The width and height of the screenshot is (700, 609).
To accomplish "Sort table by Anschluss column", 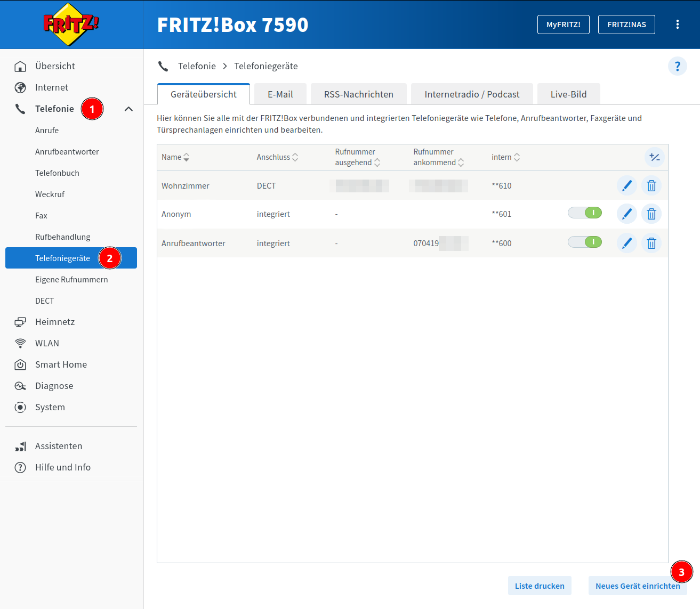I will coord(277,157).
